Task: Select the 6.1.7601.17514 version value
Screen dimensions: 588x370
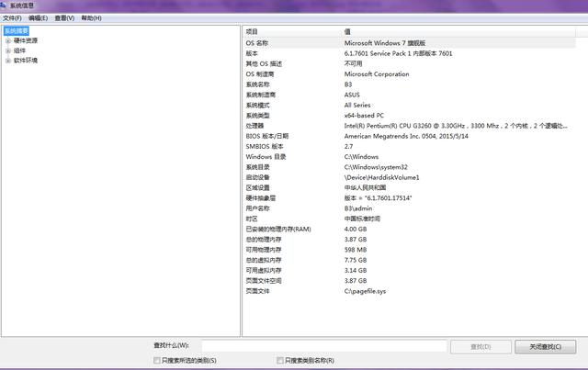Action: 378,198
